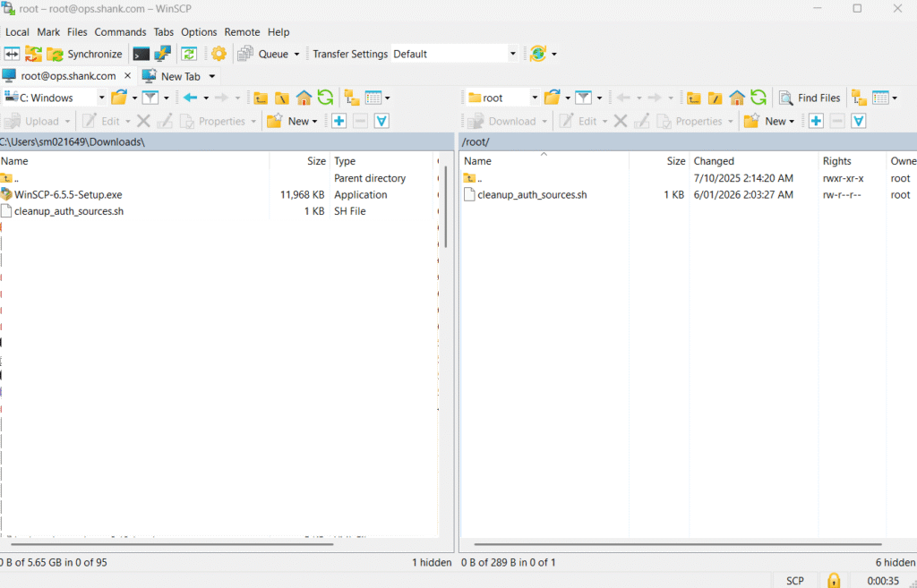917x588 pixels.
Task: Open Preferences via the gear icon
Action: tap(219, 54)
